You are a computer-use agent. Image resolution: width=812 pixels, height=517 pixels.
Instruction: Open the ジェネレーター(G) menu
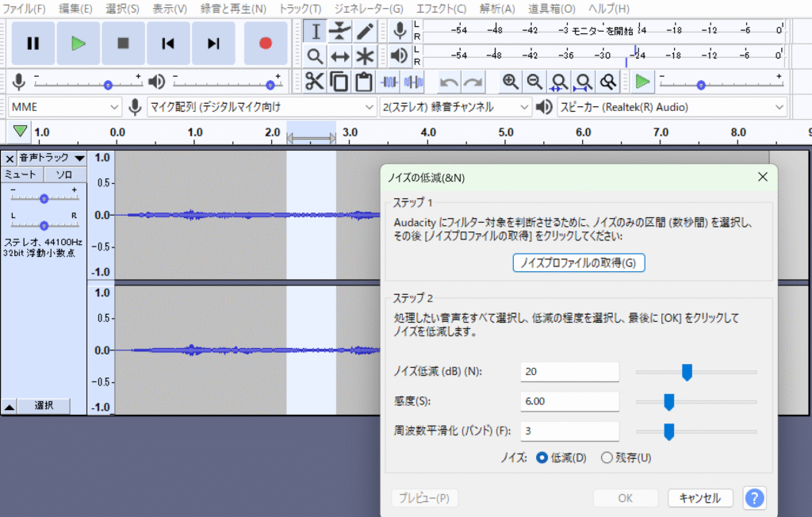click(x=368, y=9)
